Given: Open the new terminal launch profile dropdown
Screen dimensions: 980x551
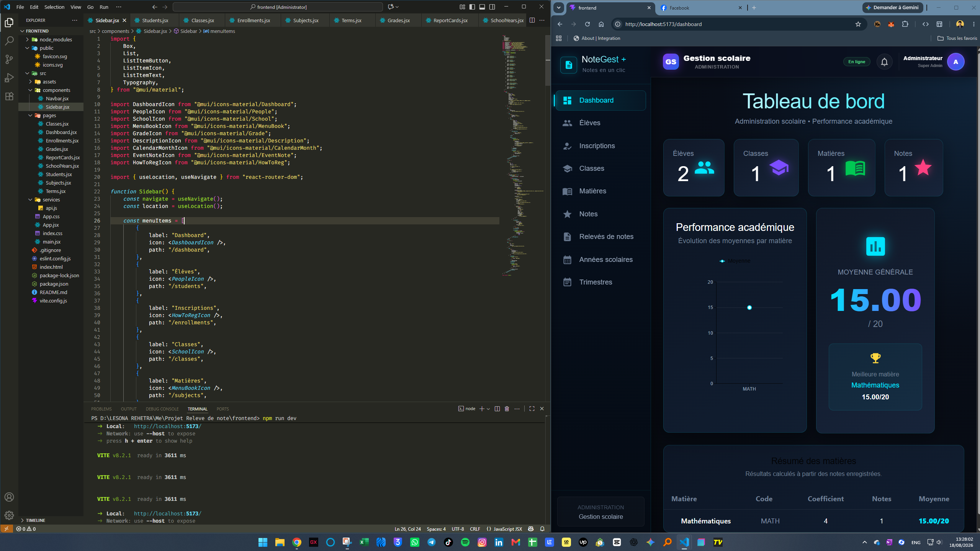Looking at the screenshot, I should pos(488,409).
